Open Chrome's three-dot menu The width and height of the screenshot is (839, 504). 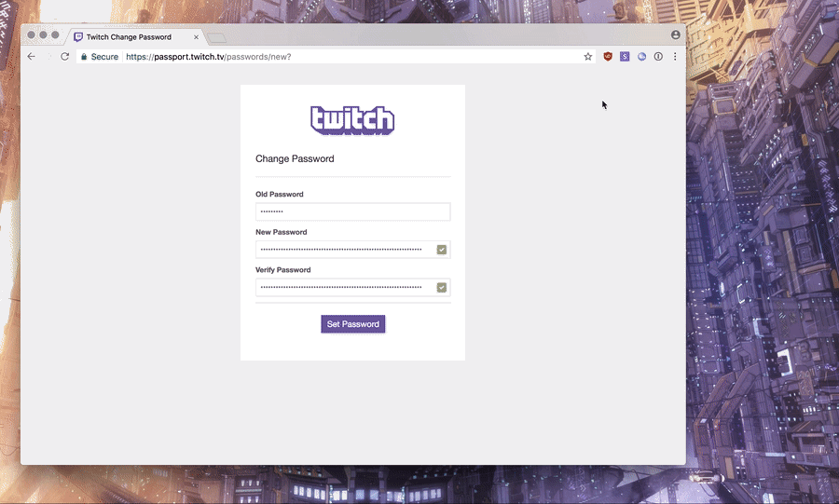click(675, 56)
